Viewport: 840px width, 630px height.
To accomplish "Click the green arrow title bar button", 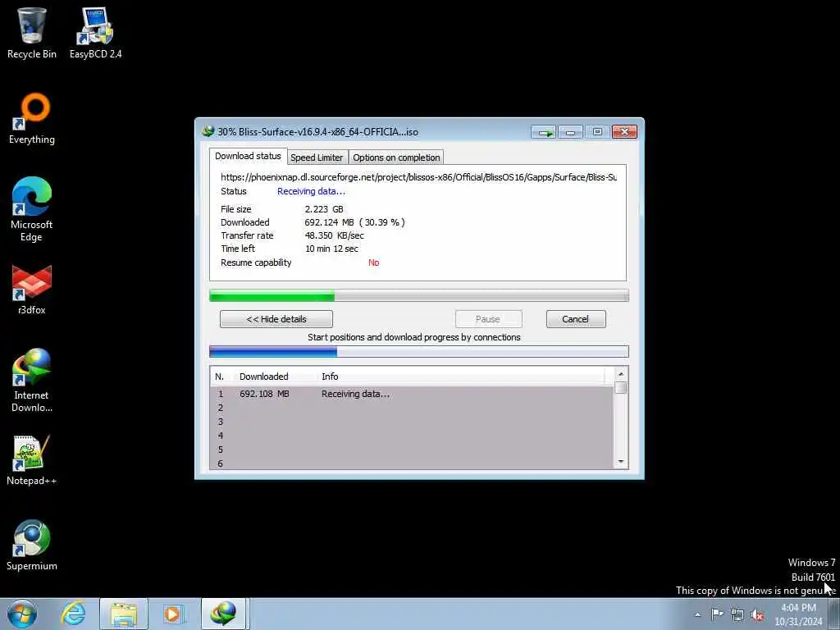I will [x=544, y=132].
